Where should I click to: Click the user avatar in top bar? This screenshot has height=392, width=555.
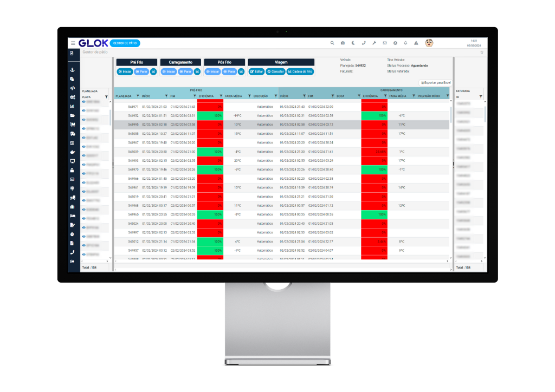(429, 43)
